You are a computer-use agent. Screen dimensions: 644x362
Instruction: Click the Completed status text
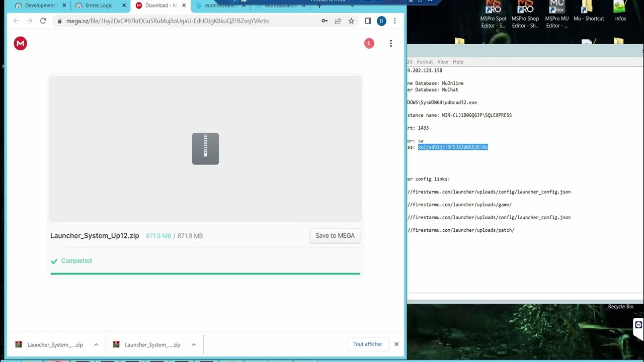tap(76, 261)
